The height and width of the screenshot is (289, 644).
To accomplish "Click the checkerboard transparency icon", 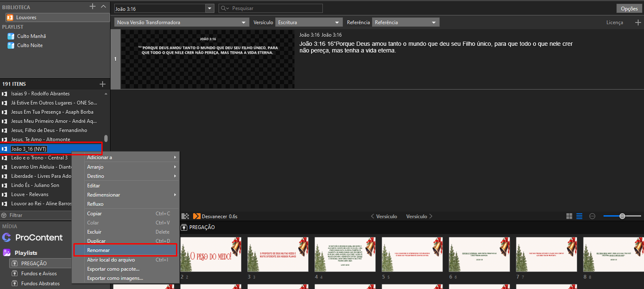I will tap(185, 216).
